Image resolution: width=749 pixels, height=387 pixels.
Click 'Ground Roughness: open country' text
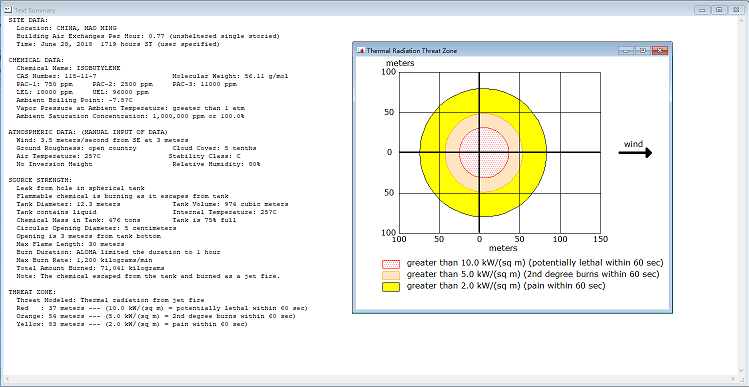click(76, 148)
